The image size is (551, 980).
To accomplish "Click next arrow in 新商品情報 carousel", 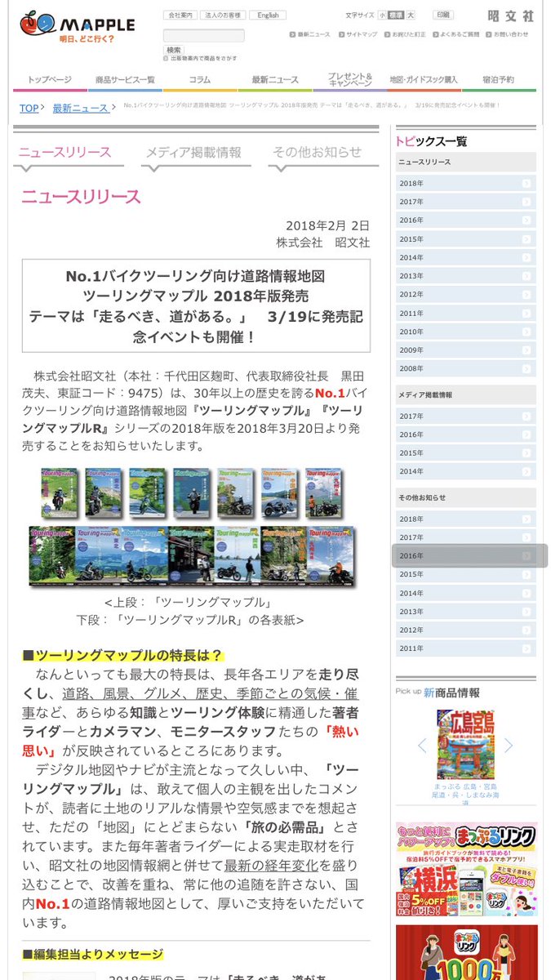I will coord(509,746).
